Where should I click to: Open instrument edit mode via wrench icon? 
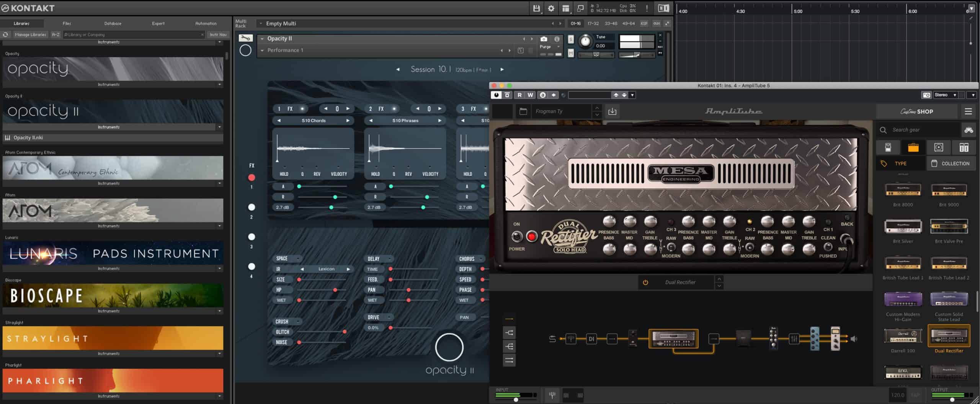click(245, 38)
